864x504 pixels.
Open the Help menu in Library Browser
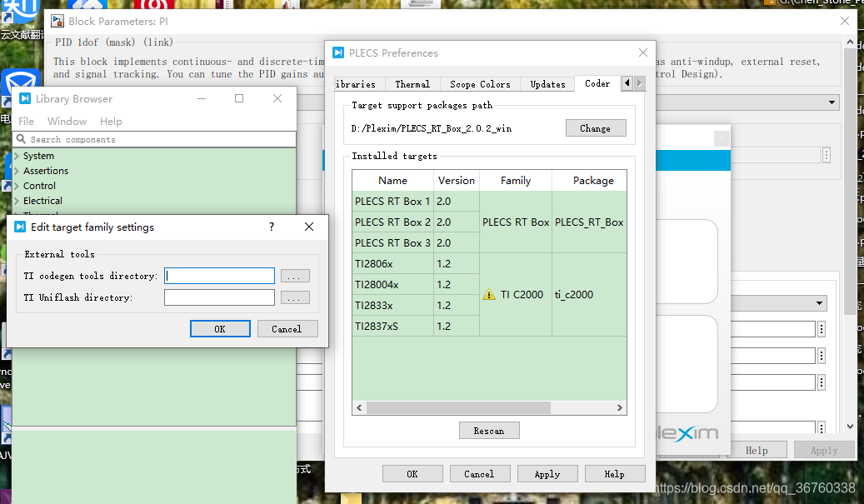[x=111, y=121]
